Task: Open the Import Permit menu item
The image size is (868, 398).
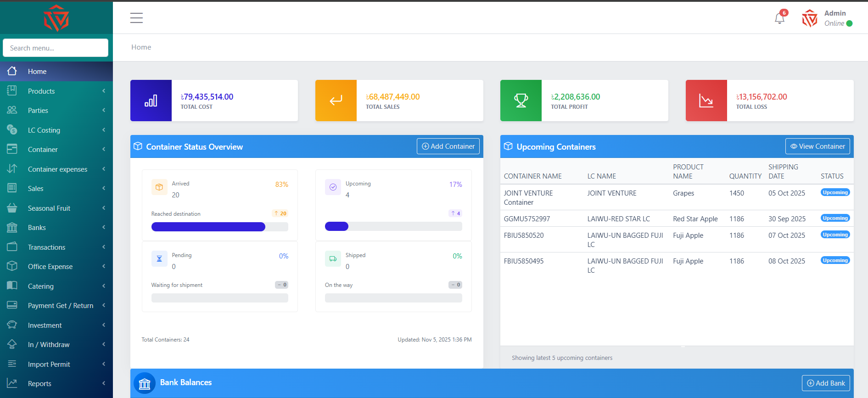Action: (x=56, y=364)
